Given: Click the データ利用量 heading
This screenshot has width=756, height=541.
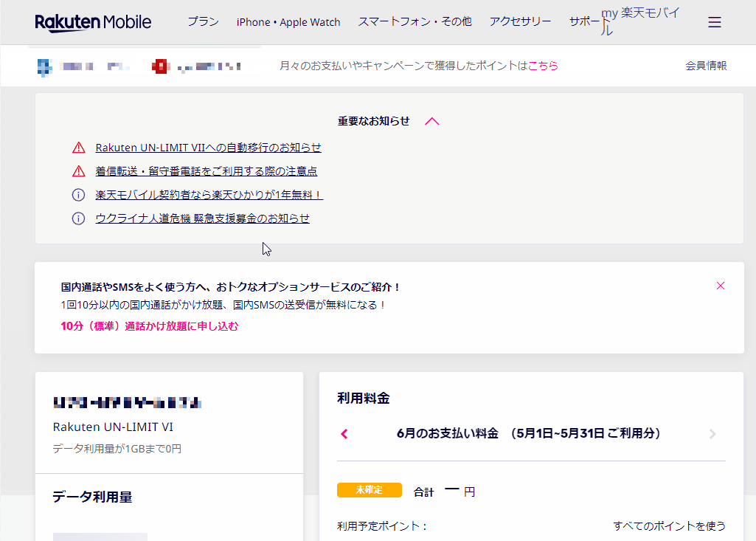Looking at the screenshot, I should (x=92, y=497).
